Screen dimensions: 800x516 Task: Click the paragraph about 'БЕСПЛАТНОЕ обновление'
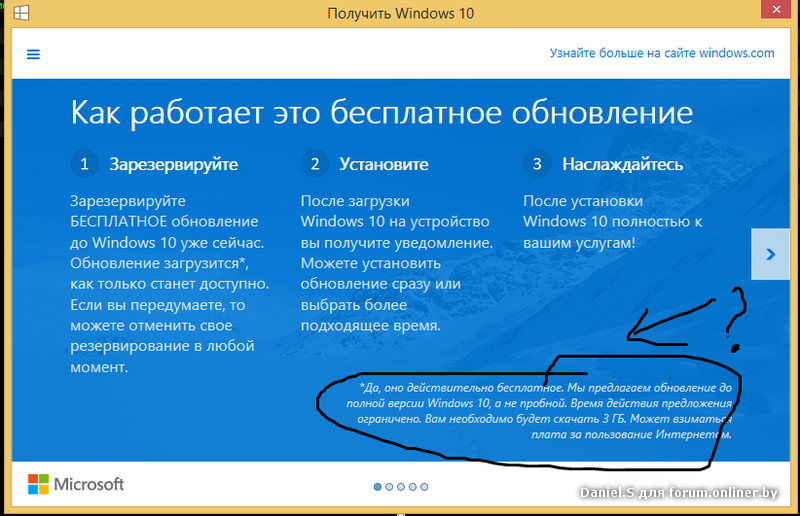[x=170, y=284]
